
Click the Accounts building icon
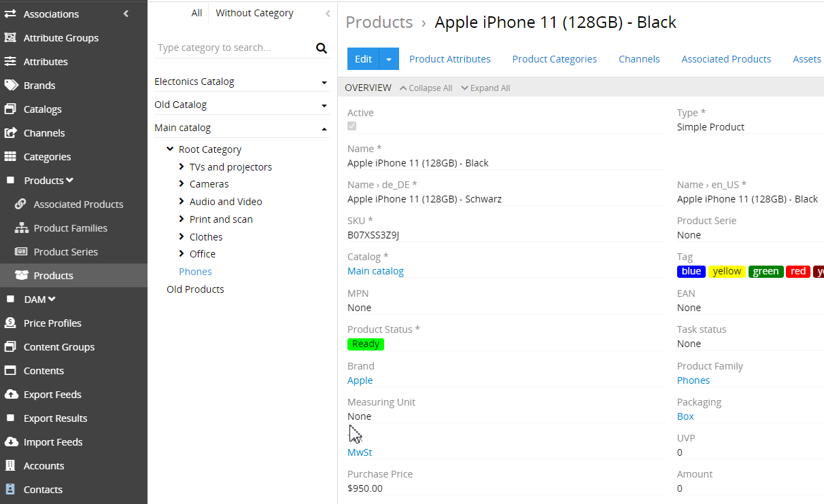click(10, 465)
